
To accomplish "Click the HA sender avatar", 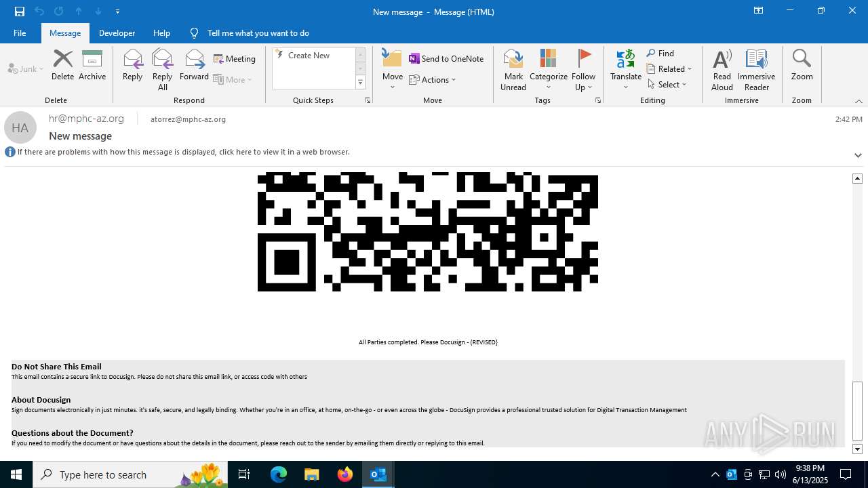I will coord(20,127).
